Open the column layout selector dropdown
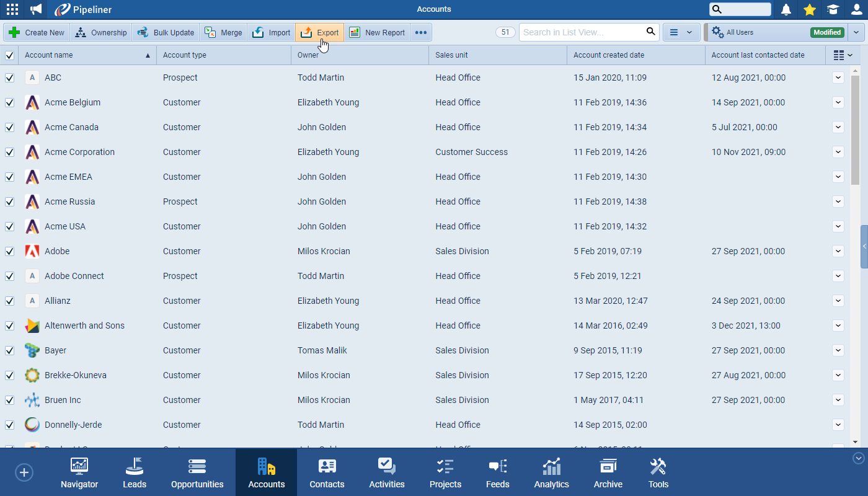The image size is (868, 496). pyautogui.click(x=843, y=55)
